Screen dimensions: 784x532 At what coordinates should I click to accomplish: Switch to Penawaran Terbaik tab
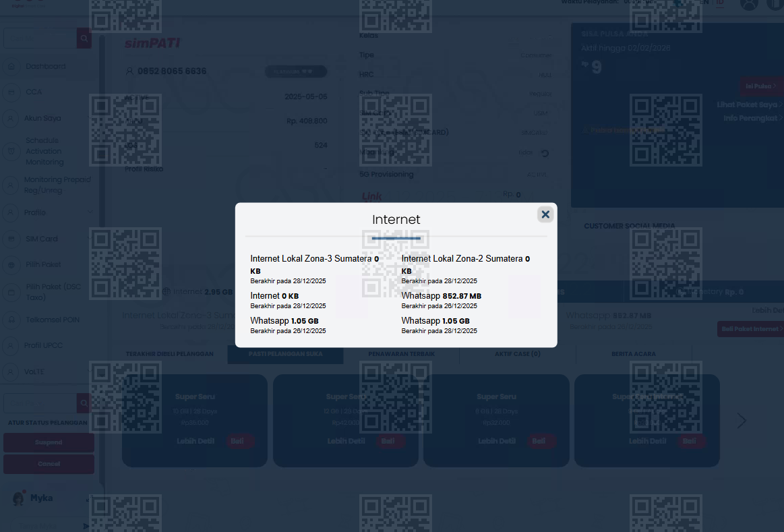tap(402, 354)
